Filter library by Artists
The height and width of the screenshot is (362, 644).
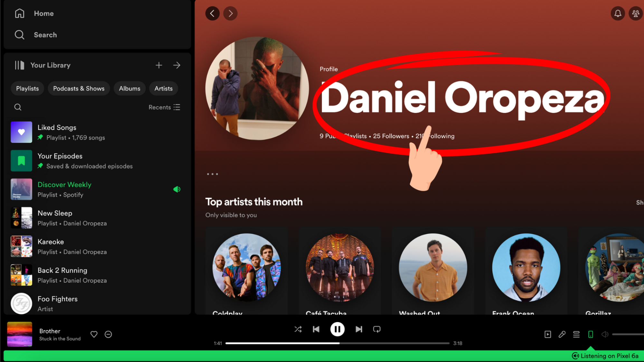[x=164, y=88]
